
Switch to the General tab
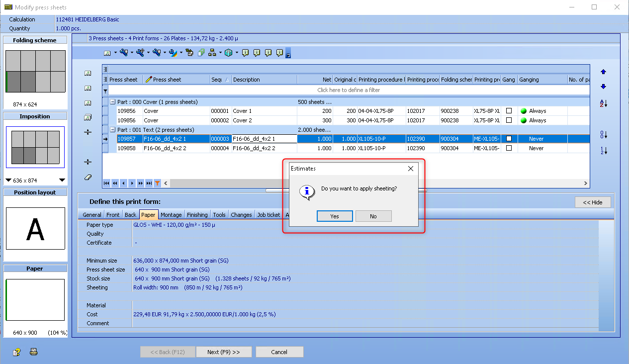click(x=92, y=215)
